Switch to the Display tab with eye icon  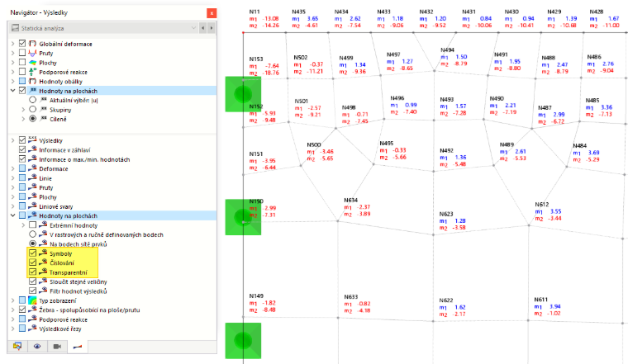pos(37,347)
